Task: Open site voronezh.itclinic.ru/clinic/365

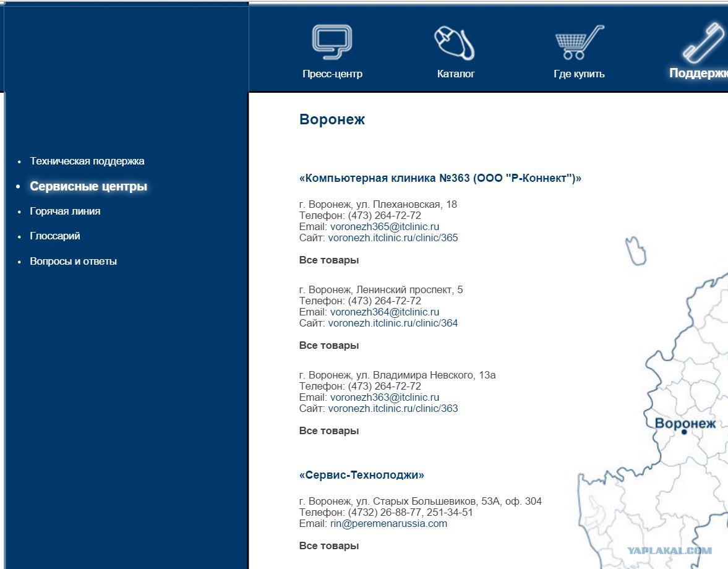Action: coord(393,237)
